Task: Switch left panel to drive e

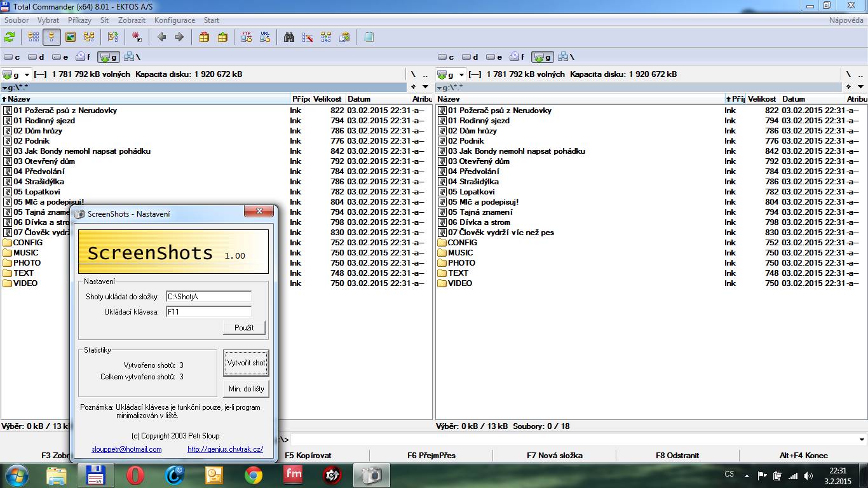Action: click(x=60, y=57)
